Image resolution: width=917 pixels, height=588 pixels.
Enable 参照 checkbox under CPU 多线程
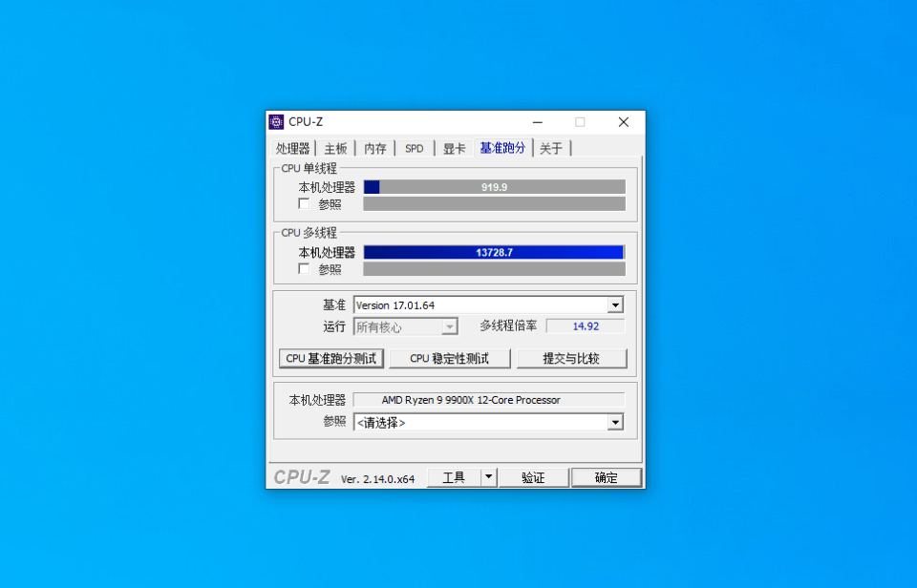[304, 269]
